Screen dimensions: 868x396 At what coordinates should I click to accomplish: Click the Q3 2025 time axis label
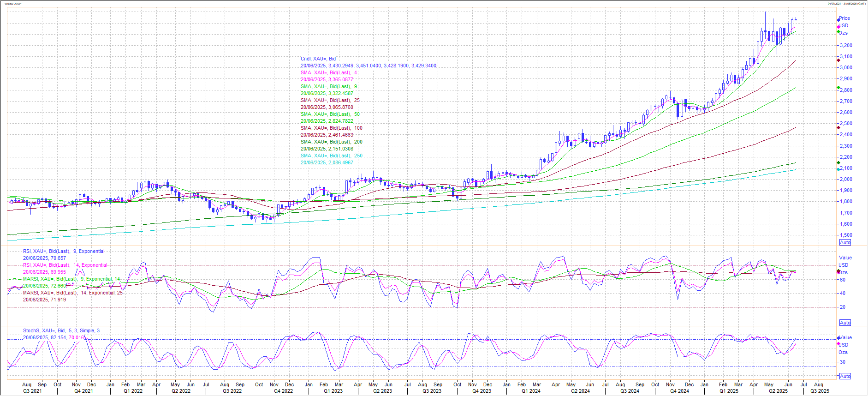point(820,391)
